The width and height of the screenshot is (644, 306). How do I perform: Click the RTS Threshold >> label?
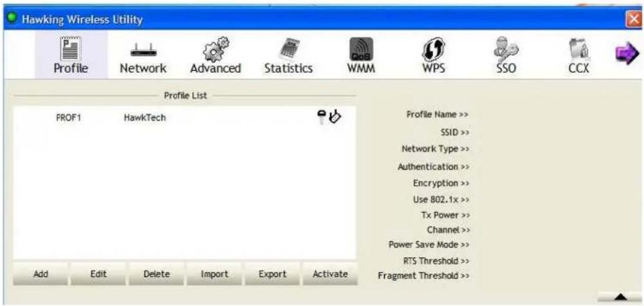(436, 261)
